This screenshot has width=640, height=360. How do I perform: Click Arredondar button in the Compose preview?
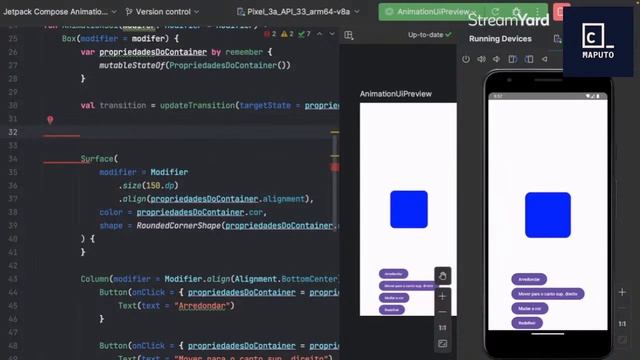click(393, 274)
